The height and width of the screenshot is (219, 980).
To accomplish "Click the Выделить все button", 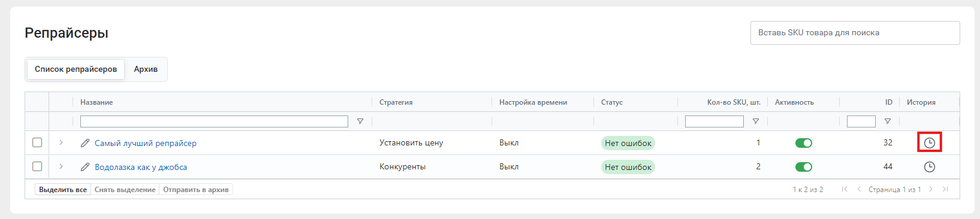I will pos(63,190).
